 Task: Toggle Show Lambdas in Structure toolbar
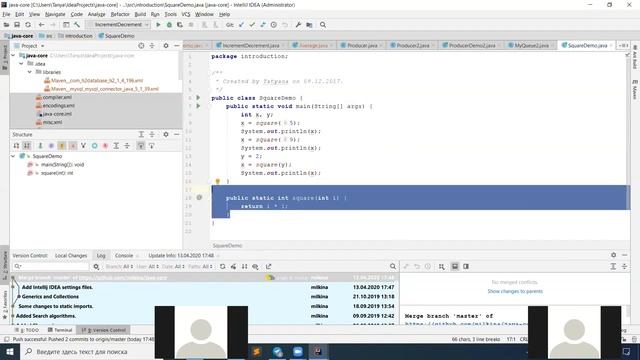click(105, 146)
